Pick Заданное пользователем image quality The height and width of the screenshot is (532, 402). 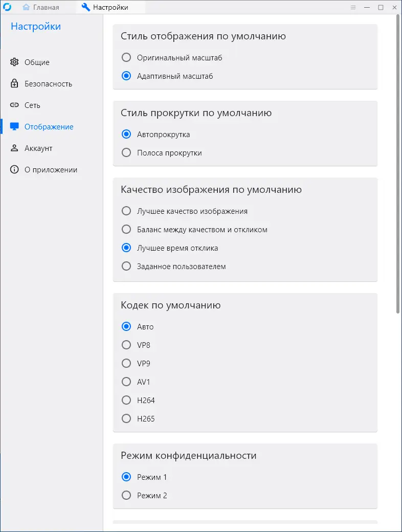126,267
